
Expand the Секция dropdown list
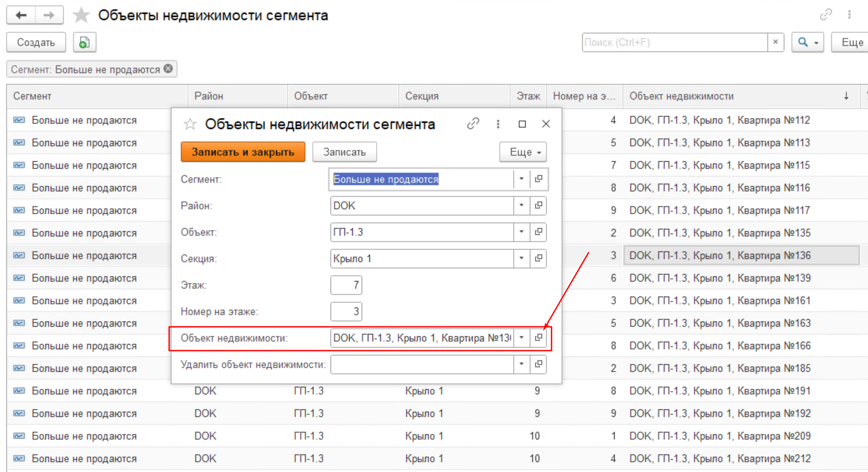521,258
